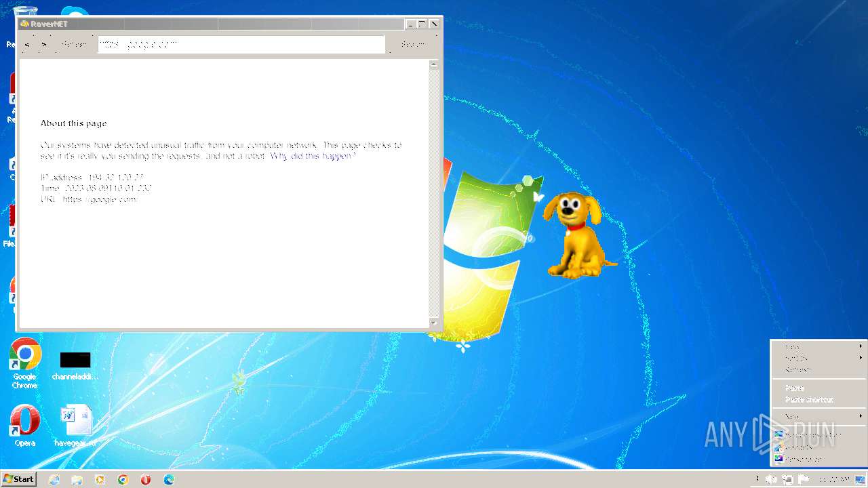The height and width of the screenshot is (488, 868).
Task: Open Windows Media Player from taskbar
Action: pos(100,480)
